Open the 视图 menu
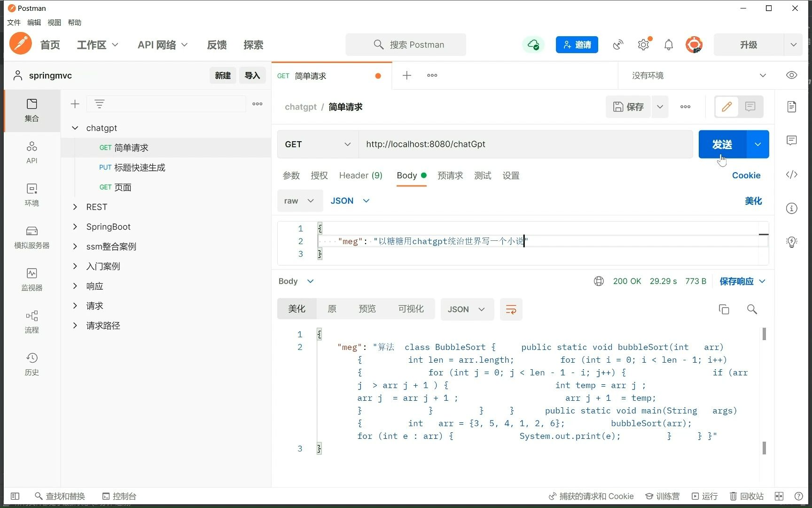This screenshot has width=812, height=508. 54,23
